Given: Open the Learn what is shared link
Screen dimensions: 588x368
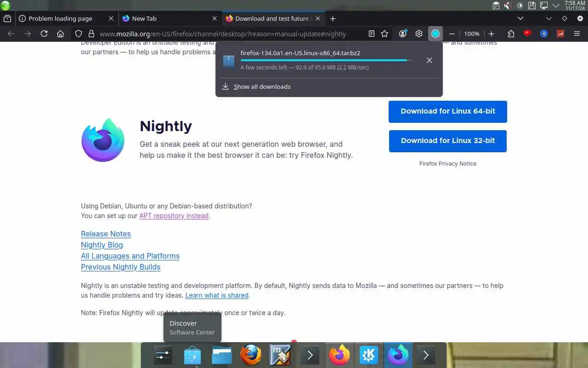Looking at the screenshot, I should click(217, 295).
